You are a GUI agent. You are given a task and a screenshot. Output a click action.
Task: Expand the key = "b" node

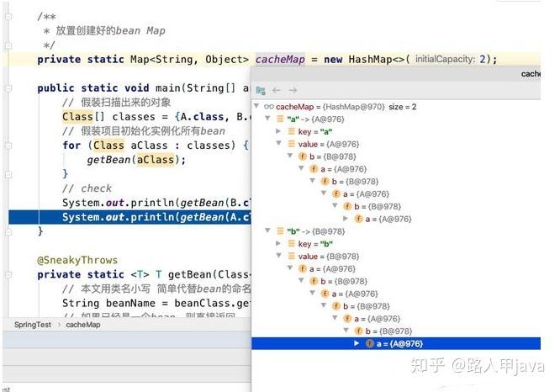pyautogui.click(x=278, y=243)
